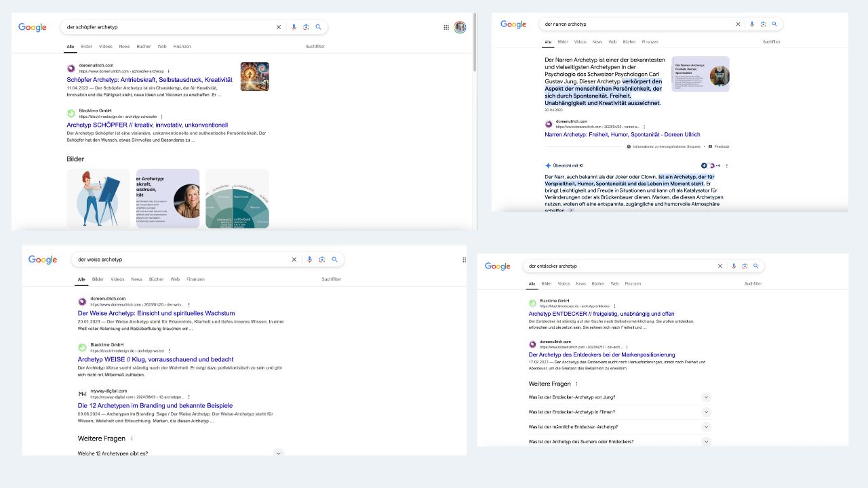The width and height of the screenshot is (868, 488).
Task: Click the Google profile avatar picture
Action: (x=460, y=27)
